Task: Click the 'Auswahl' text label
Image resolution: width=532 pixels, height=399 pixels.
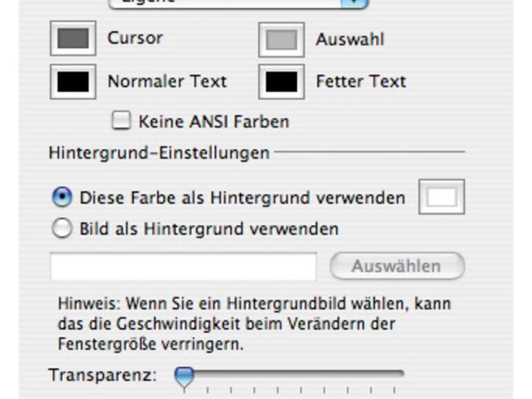Action: 350,39
